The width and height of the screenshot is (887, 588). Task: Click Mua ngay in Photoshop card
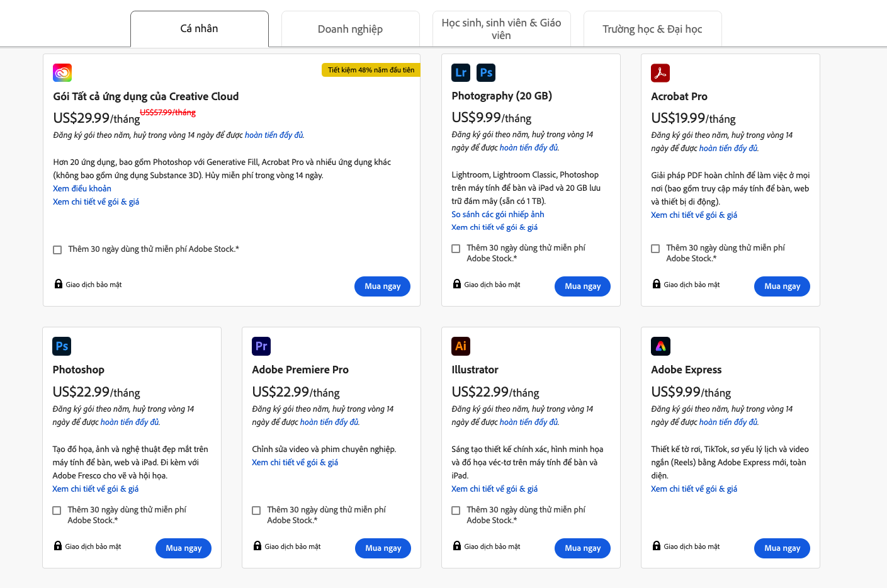(x=184, y=548)
